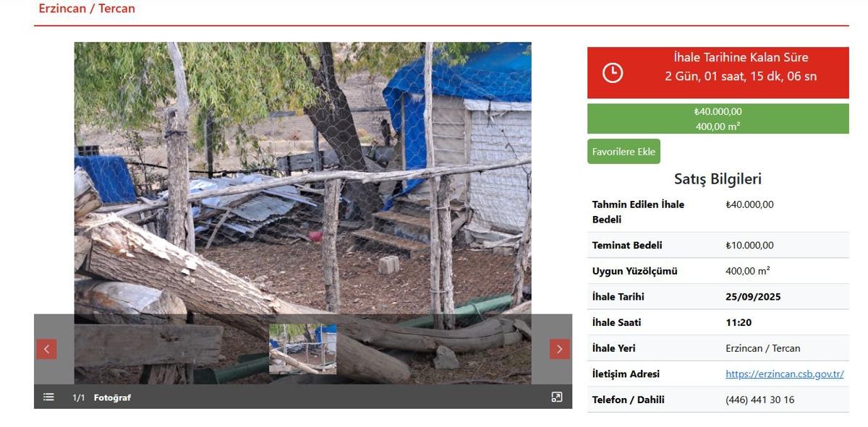This screenshot has height=427, width=868.
Task: Add the listing to favorites with Favorilere Ekle
Action: pyautogui.click(x=624, y=152)
